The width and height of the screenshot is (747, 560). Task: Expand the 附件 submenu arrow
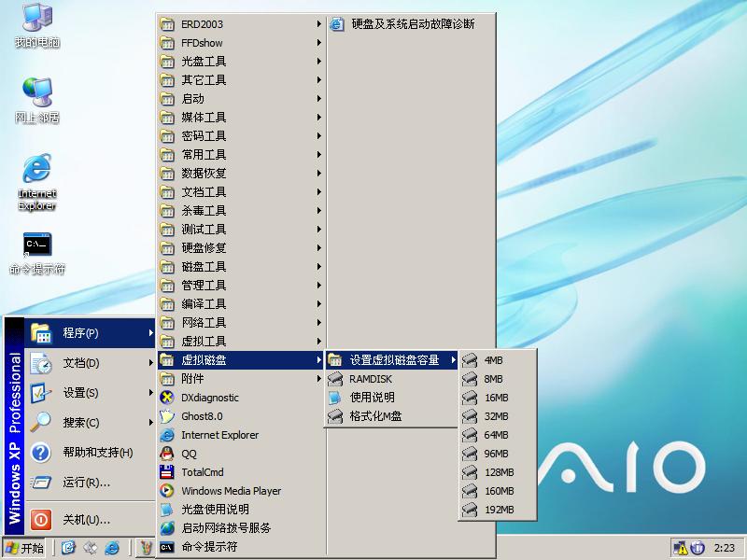click(318, 379)
